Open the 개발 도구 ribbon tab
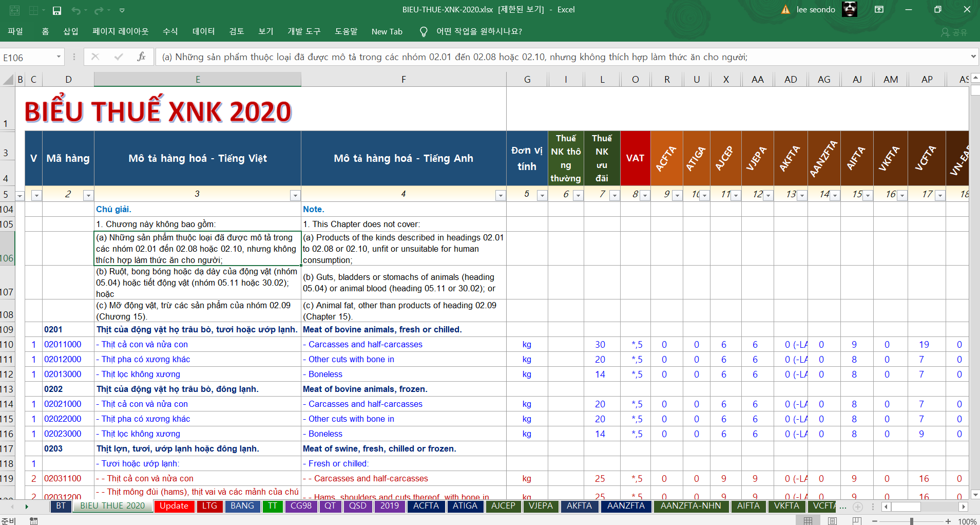This screenshot has height=525, width=980. 304,31
